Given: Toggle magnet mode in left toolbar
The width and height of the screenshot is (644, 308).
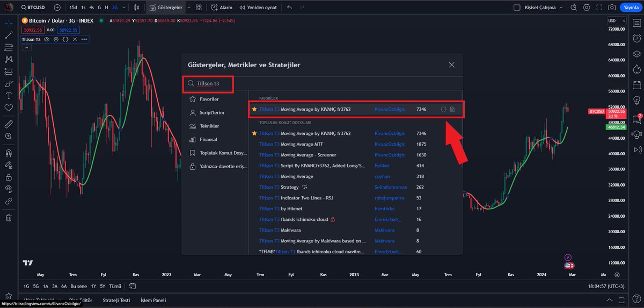Looking at the screenshot, I should 9,152.
